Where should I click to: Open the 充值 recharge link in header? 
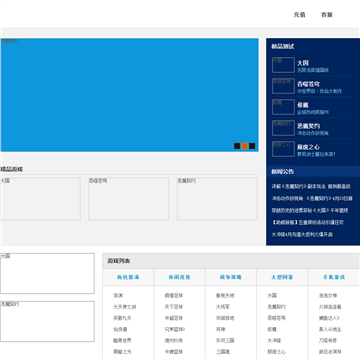coord(299,15)
